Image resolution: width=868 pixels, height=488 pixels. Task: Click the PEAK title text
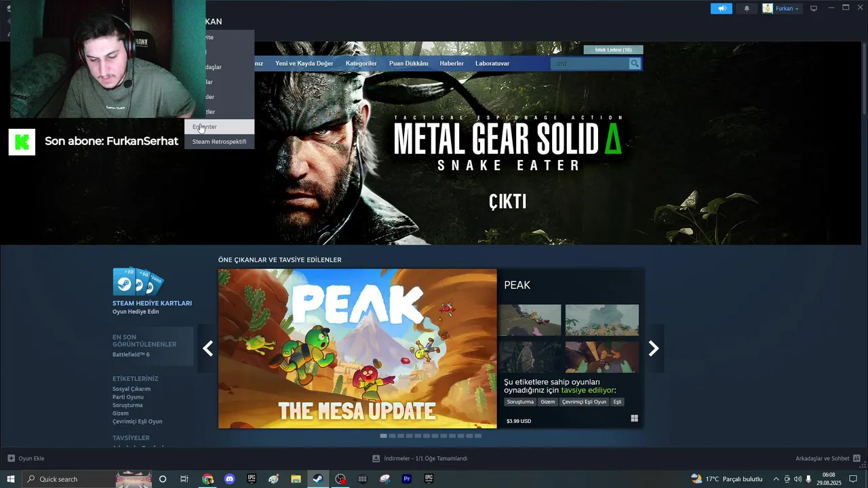(x=517, y=285)
